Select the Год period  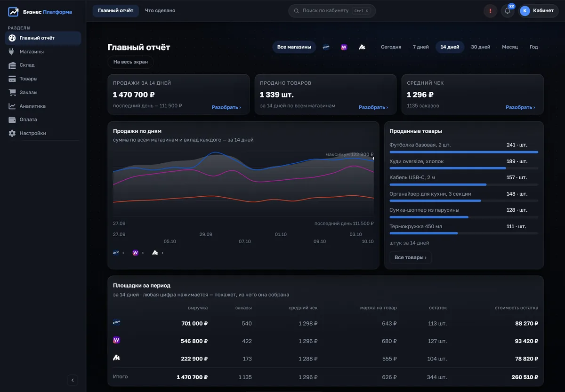point(533,47)
